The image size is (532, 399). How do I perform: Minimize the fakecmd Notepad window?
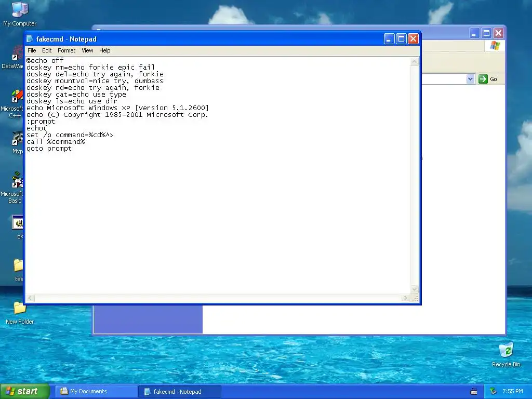389,39
